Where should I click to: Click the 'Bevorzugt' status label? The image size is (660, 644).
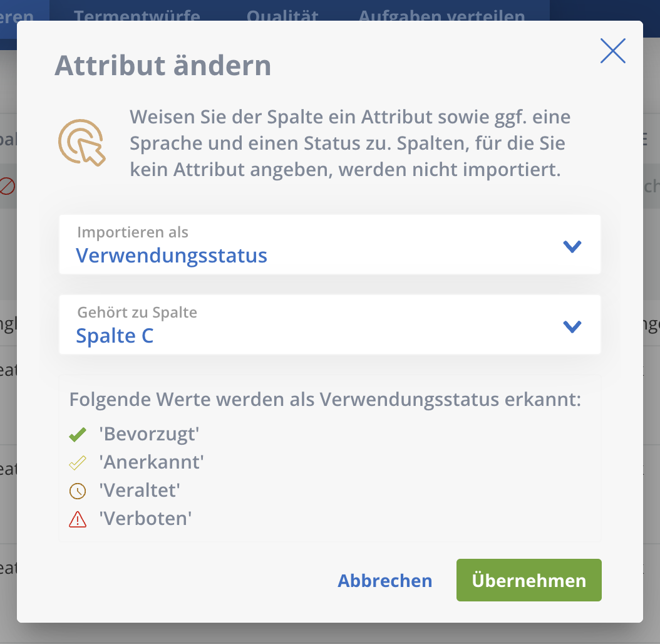[x=149, y=434]
